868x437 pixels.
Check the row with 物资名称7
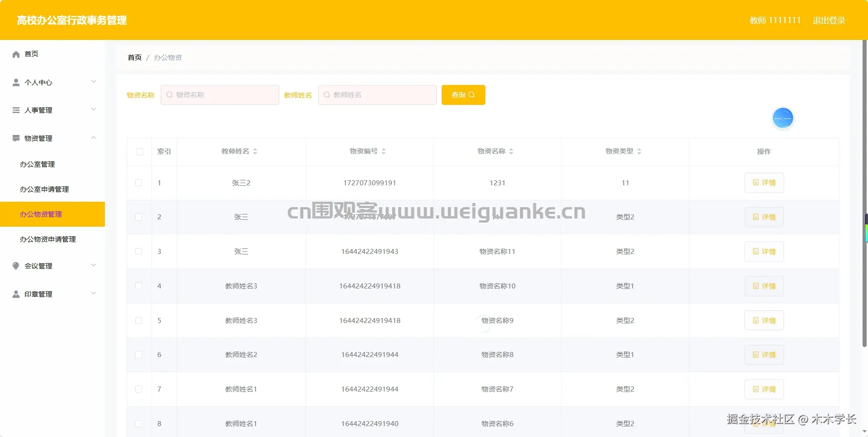[139, 389]
